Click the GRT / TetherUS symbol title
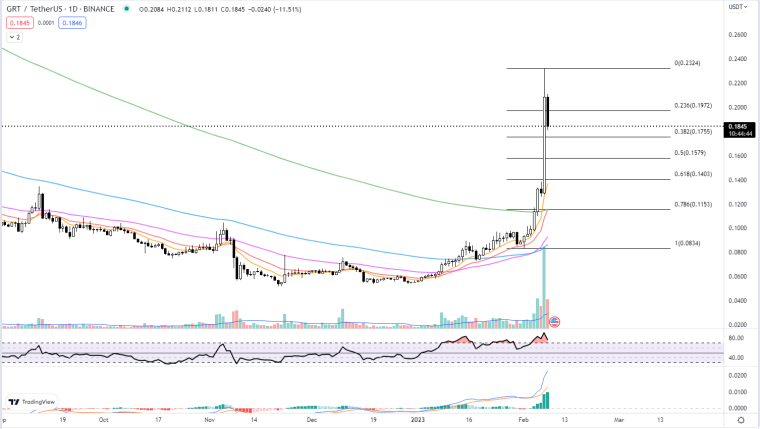The height and width of the screenshot is (429, 760). click(60, 9)
